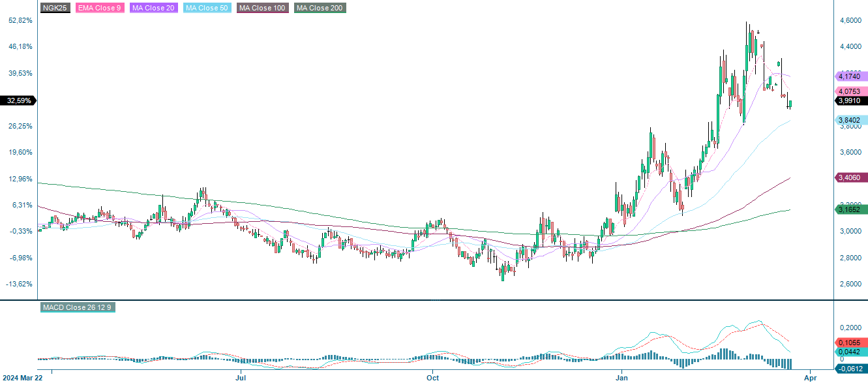Screen dimensions: 868x383
Task: Click the Jan label on the time axis
Action: [621, 377]
